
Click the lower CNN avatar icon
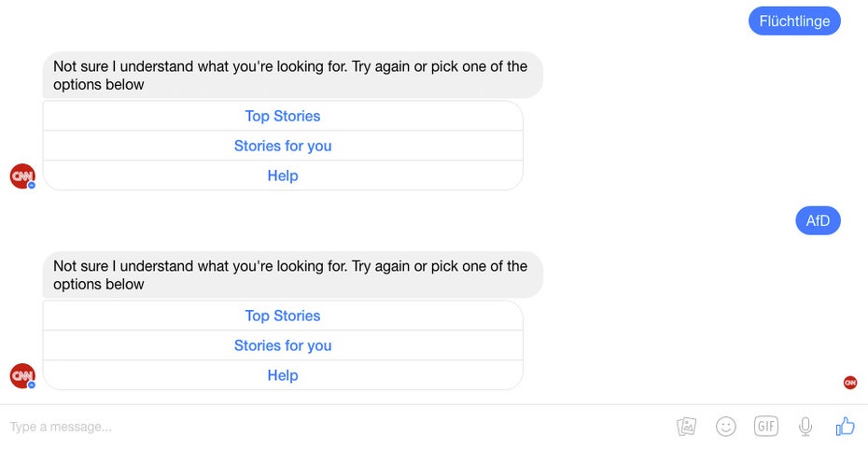(x=22, y=376)
